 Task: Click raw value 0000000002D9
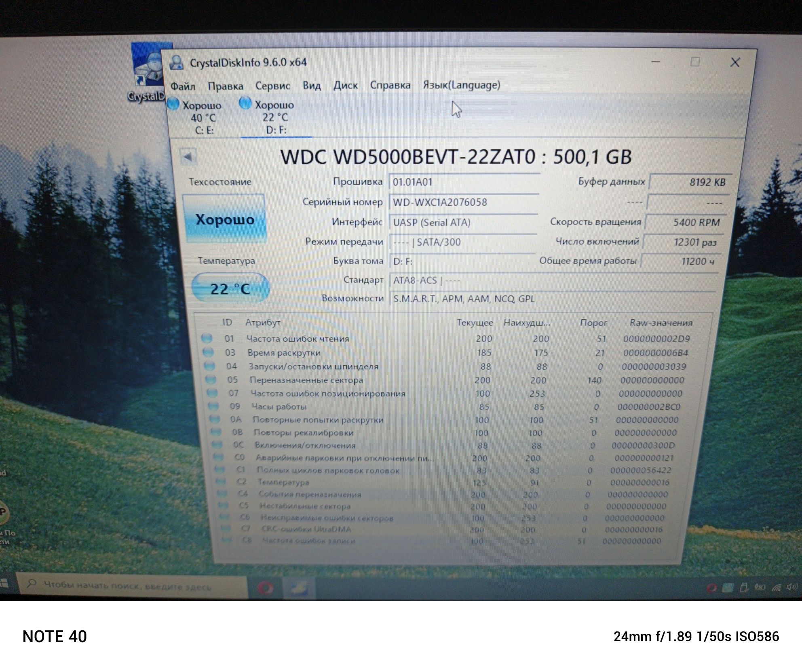(x=656, y=339)
